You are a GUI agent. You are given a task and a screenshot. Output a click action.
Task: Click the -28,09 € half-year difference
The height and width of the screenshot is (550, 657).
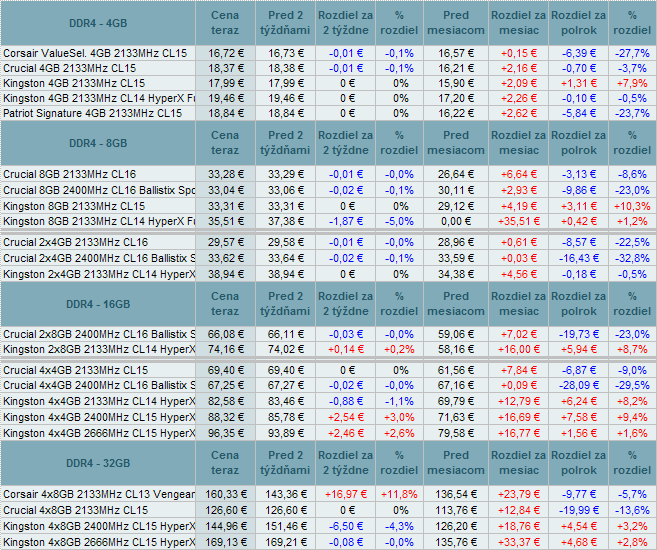[x=579, y=385]
